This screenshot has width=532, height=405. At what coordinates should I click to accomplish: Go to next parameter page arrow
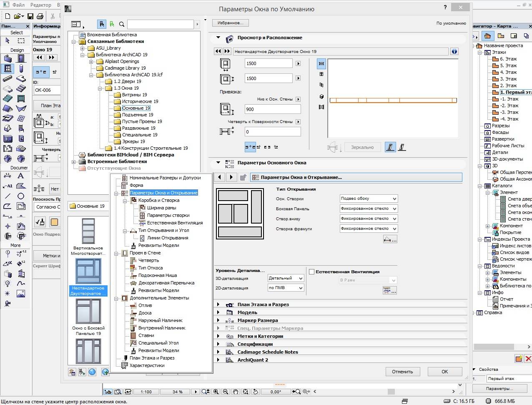[x=231, y=177]
